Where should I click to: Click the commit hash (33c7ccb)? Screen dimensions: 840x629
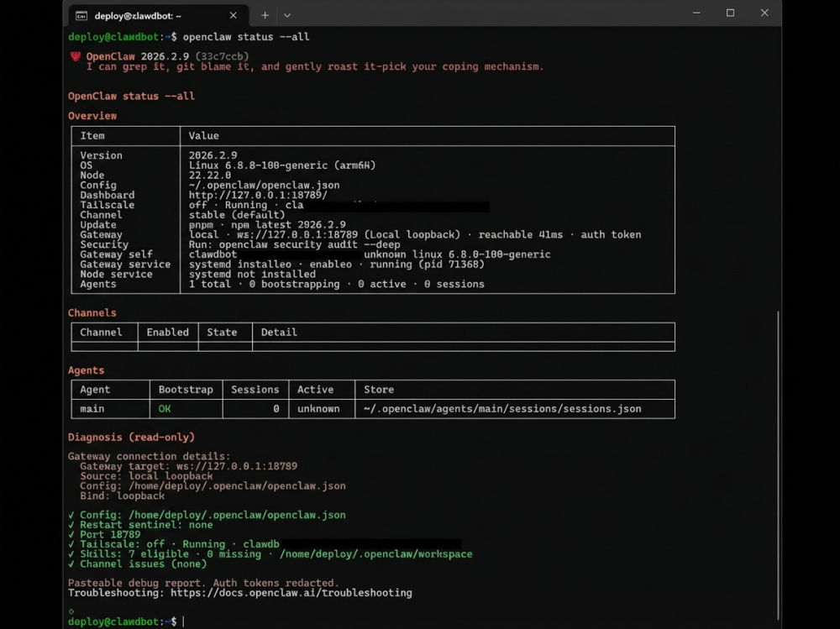222,56
